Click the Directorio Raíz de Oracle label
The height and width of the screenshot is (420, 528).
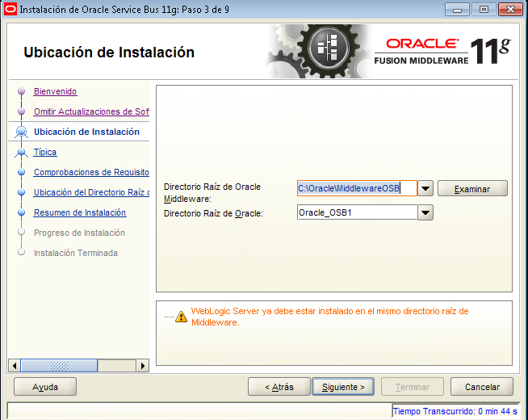(x=213, y=213)
